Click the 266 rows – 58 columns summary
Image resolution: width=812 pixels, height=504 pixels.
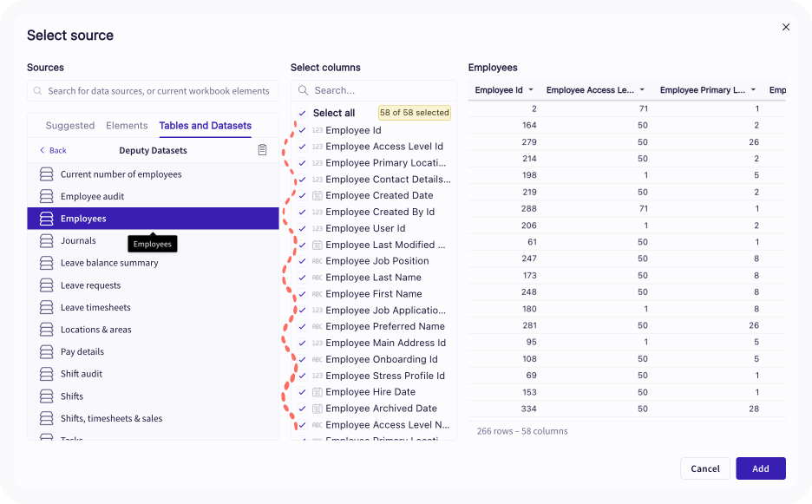tap(522, 431)
